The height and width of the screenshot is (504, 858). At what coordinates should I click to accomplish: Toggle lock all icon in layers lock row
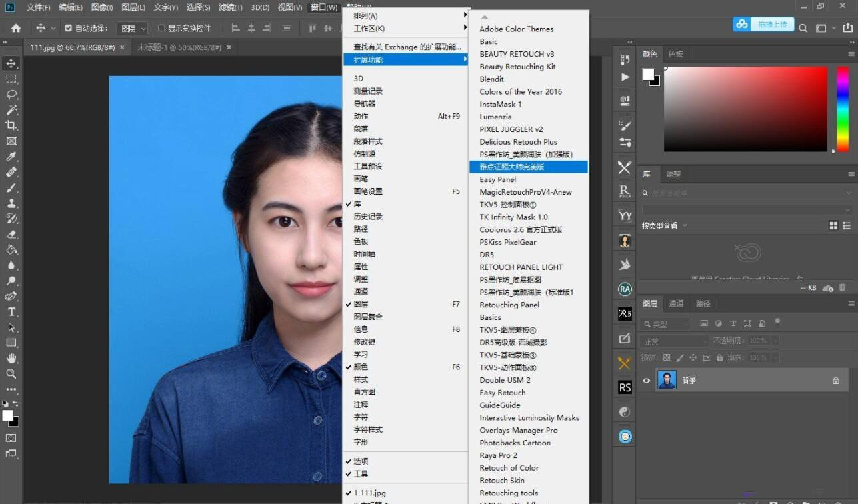pos(719,358)
